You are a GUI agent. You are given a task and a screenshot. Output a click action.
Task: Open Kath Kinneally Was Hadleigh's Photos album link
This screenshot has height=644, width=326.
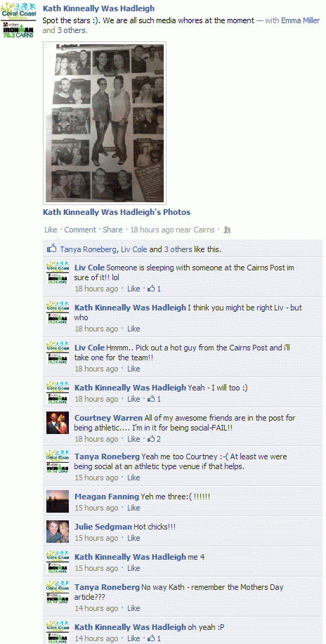[x=117, y=212]
